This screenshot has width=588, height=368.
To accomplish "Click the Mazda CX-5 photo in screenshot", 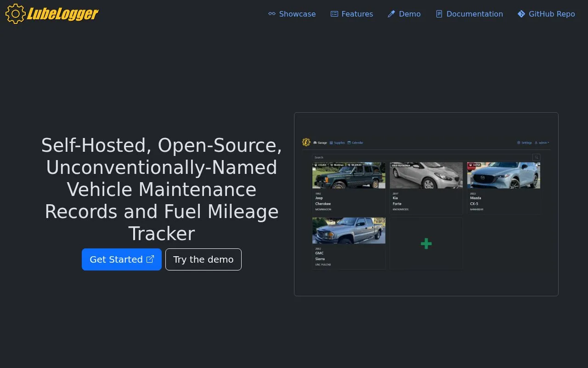I will click(503, 175).
